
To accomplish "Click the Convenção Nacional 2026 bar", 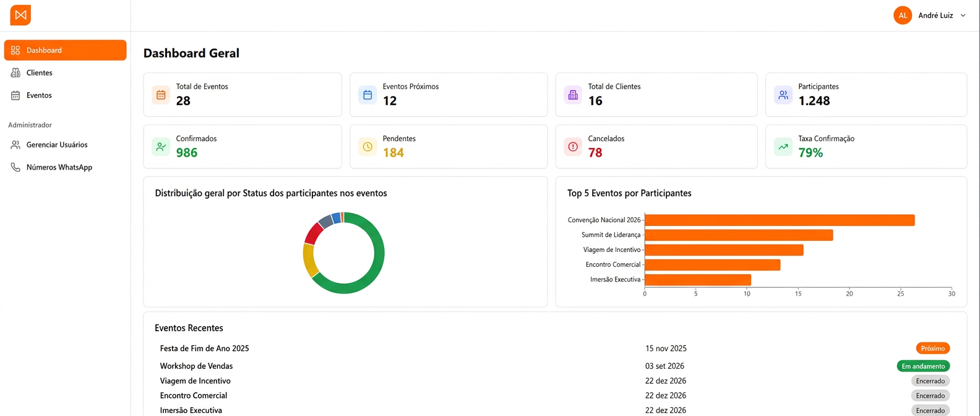I will (780, 220).
